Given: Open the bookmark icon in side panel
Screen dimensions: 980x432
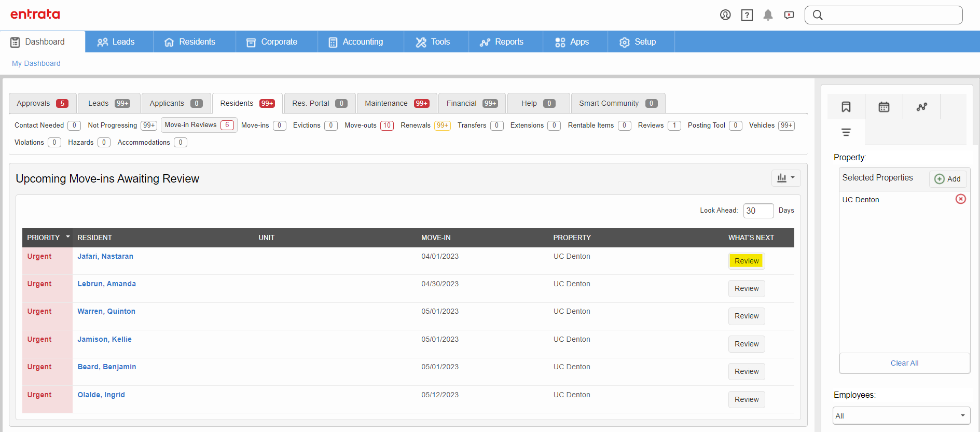Looking at the screenshot, I should tap(846, 107).
